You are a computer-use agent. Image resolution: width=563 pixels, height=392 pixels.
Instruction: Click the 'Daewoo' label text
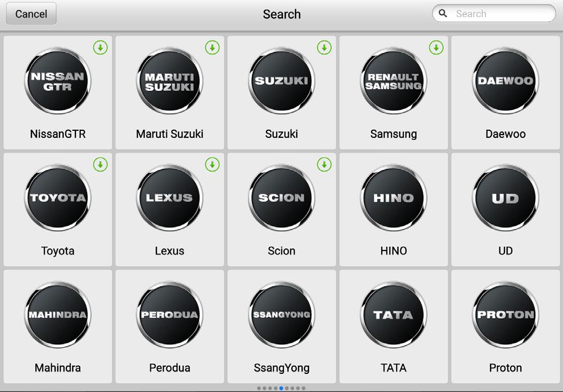pos(506,134)
